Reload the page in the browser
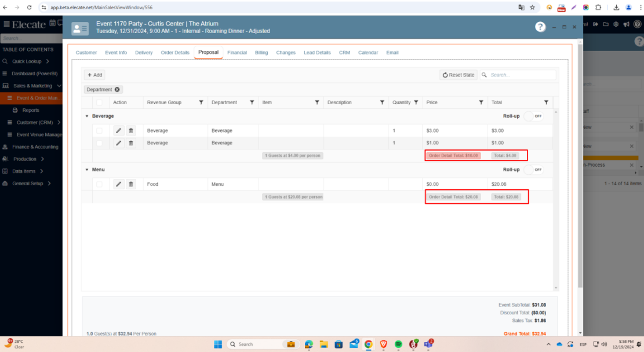The image size is (644, 352). pyautogui.click(x=29, y=8)
